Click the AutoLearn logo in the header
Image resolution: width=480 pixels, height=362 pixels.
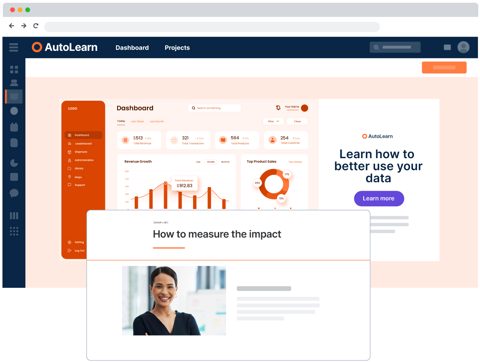click(65, 47)
